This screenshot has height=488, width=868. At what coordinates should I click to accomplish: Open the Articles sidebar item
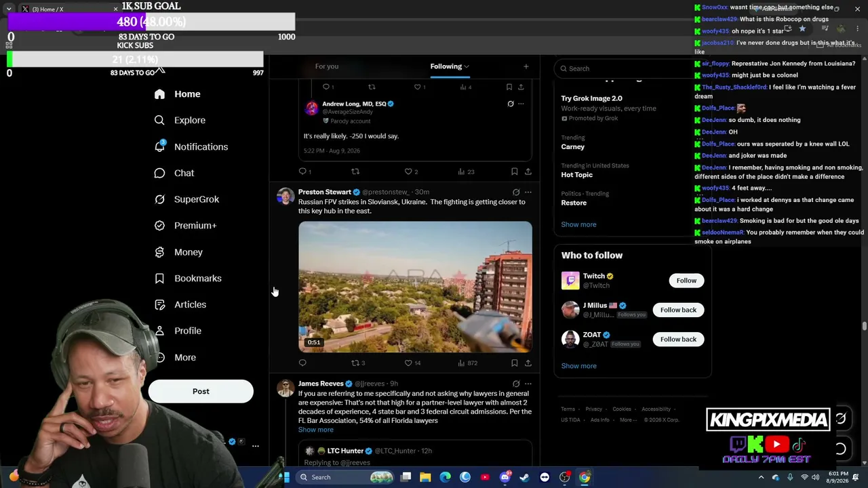(x=180, y=304)
